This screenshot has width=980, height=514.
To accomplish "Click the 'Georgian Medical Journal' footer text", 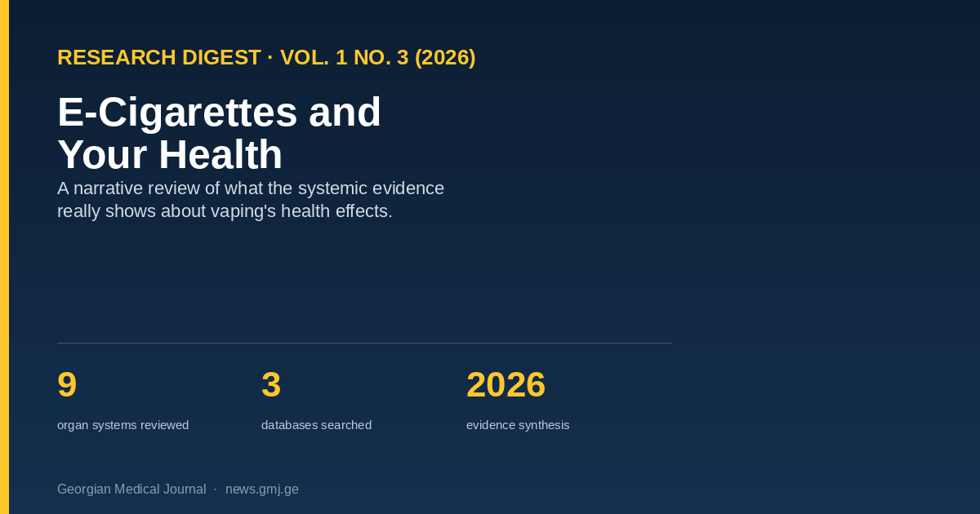I will (x=131, y=490).
